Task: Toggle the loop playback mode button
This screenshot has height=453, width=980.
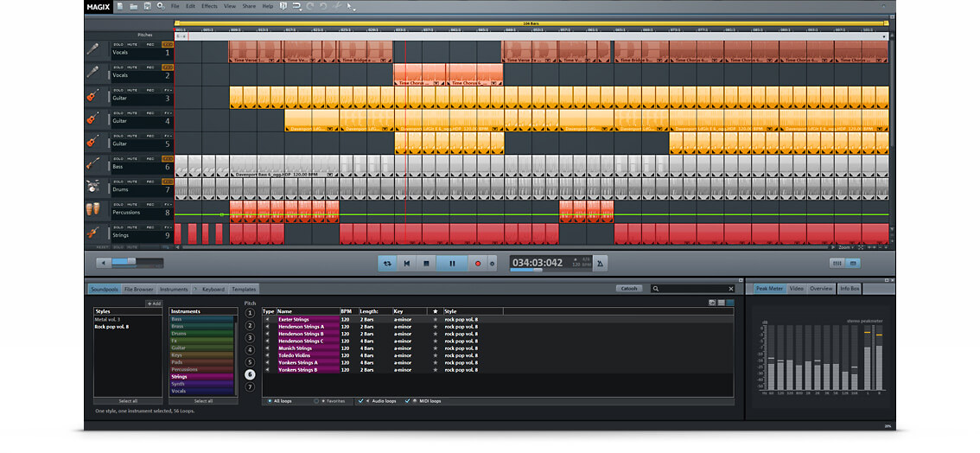Action: pos(387,264)
